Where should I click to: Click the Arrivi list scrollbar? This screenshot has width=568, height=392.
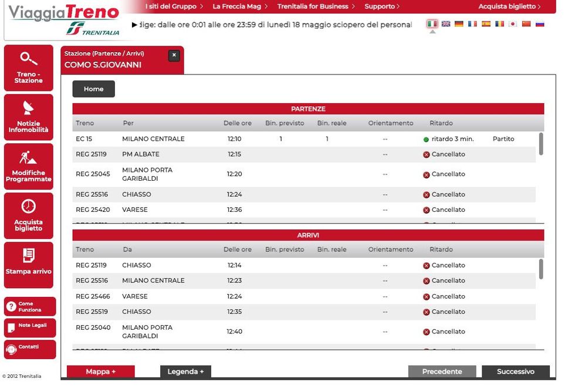[x=541, y=269]
